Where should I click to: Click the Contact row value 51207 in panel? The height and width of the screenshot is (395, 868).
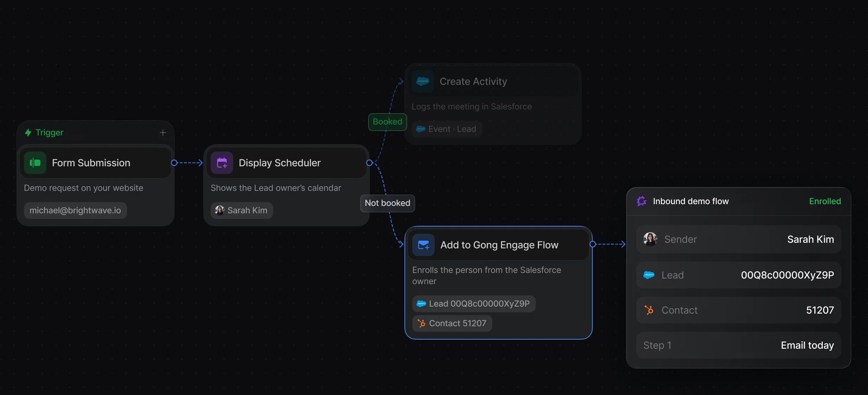(x=820, y=310)
